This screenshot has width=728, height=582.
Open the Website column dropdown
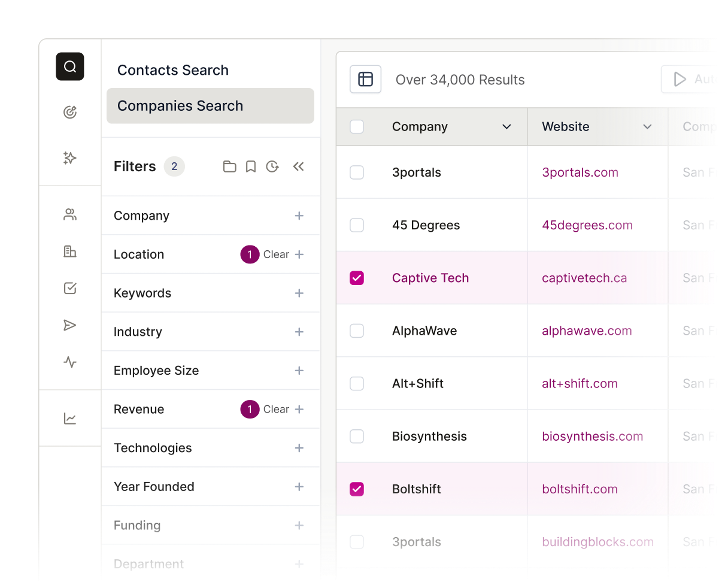coord(647,127)
